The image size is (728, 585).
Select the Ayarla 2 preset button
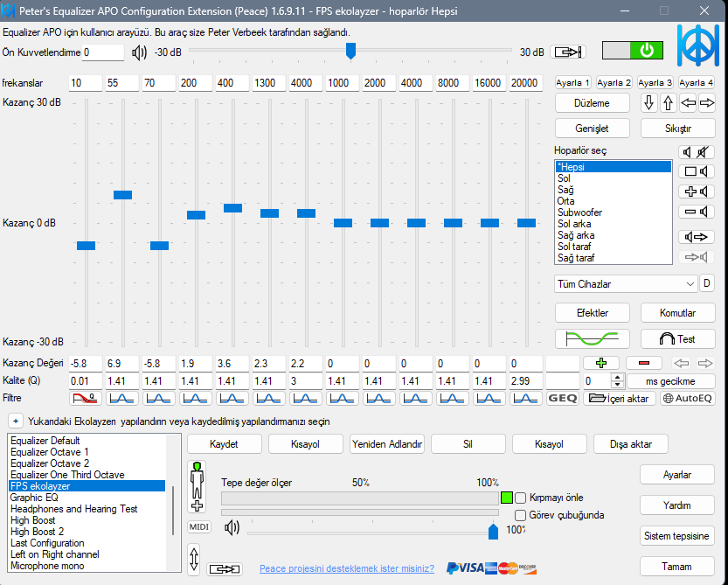click(x=614, y=83)
